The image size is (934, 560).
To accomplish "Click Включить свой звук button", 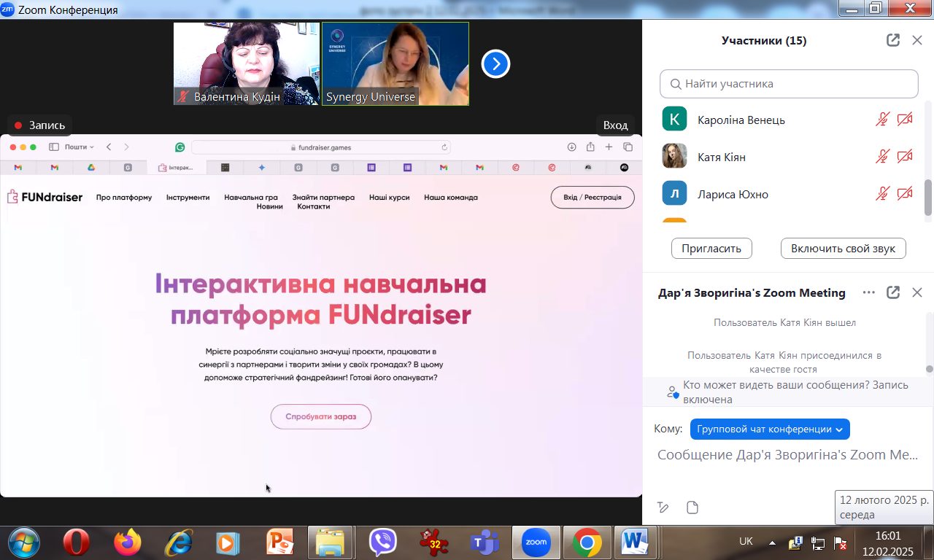I will pyautogui.click(x=843, y=248).
